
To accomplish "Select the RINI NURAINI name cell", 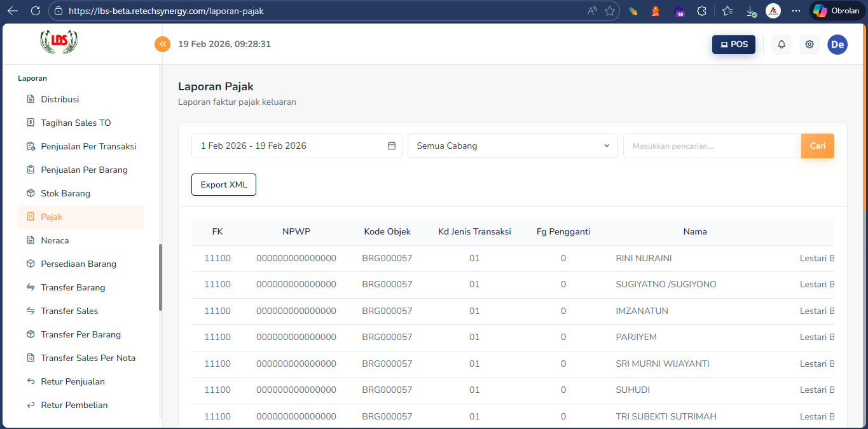I will pos(644,258).
